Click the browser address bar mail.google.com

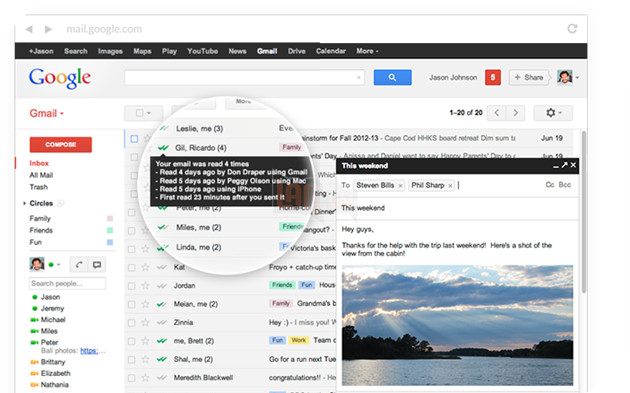point(104,29)
